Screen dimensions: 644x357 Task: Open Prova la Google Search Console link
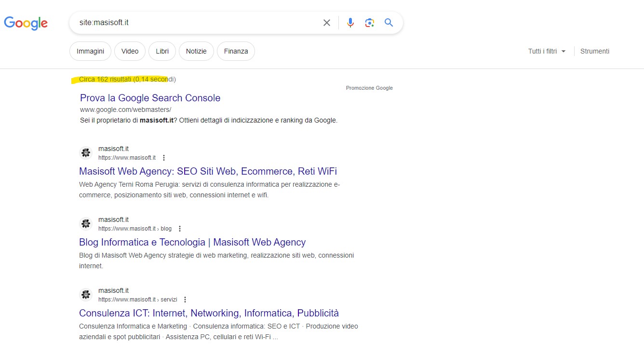click(150, 98)
